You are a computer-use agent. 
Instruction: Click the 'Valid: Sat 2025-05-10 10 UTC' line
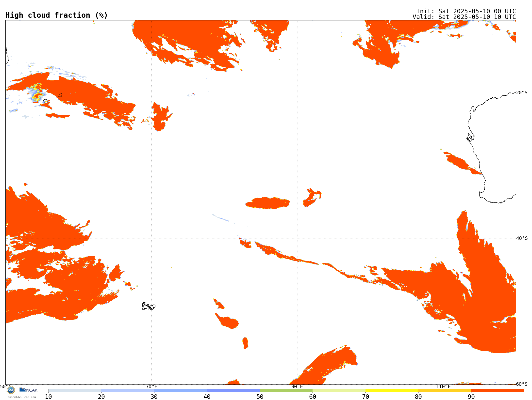coord(464,17)
